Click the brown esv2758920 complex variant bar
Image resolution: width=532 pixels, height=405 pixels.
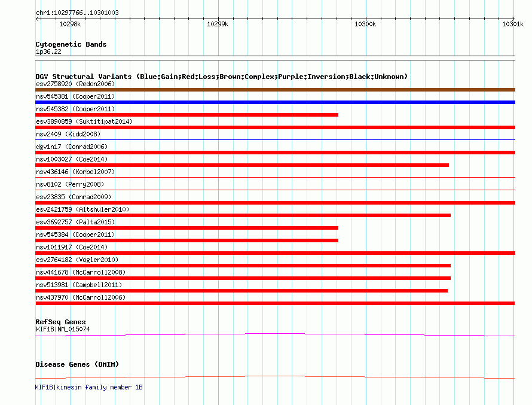pos(275,90)
